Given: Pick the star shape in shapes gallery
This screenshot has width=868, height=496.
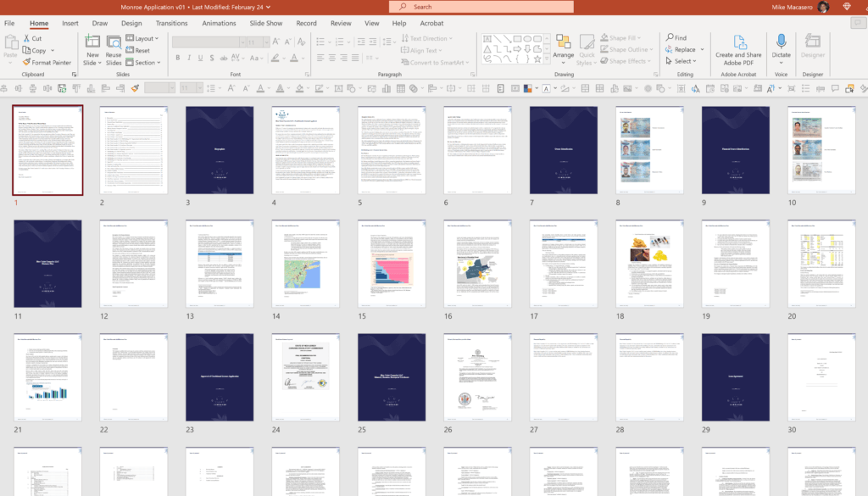Looking at the screenshot, I should (x=537, y=59).
